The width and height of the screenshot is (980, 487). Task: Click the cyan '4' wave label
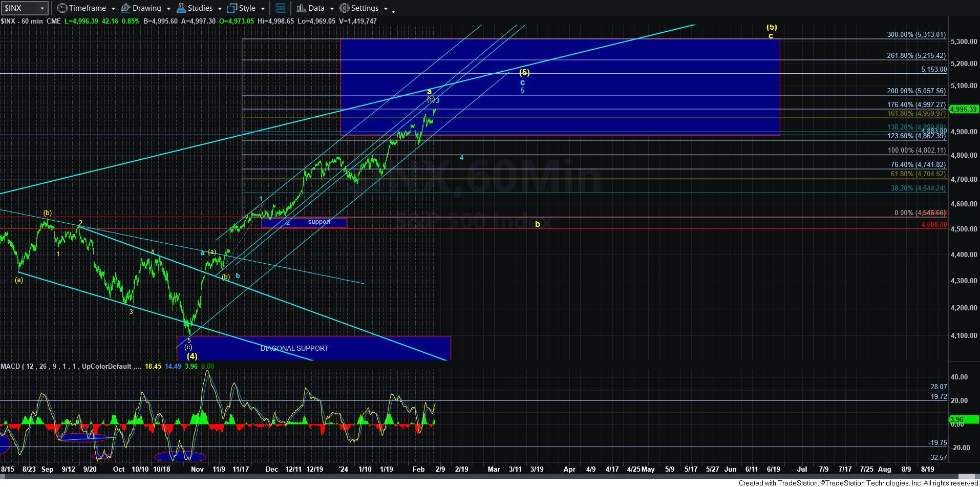coord(461,158)
